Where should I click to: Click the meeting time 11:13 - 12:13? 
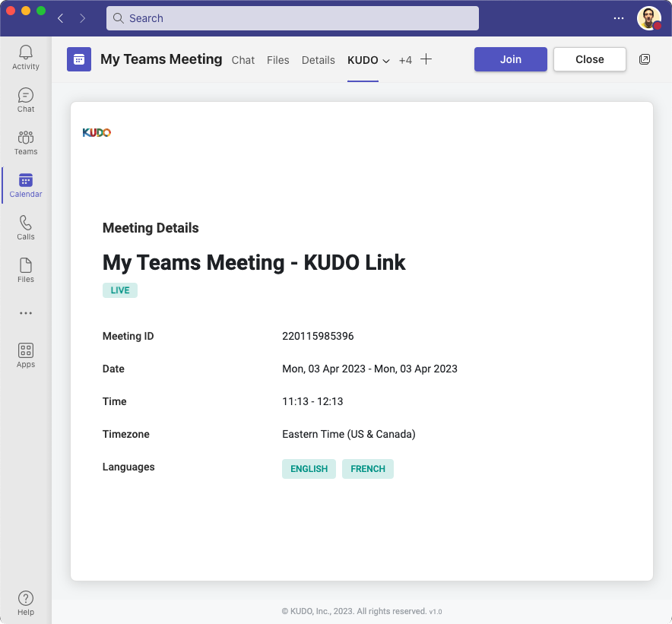coord(312,401)
